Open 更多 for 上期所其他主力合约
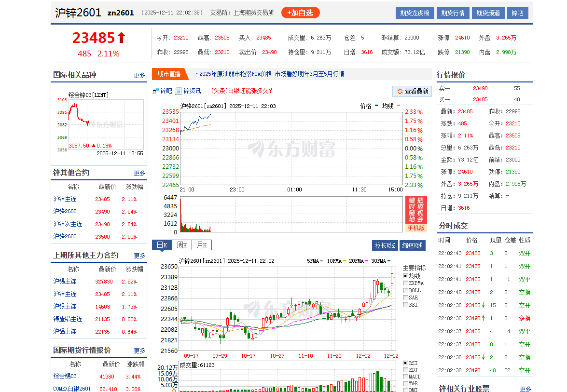567x392 pixels. [139, 256]
